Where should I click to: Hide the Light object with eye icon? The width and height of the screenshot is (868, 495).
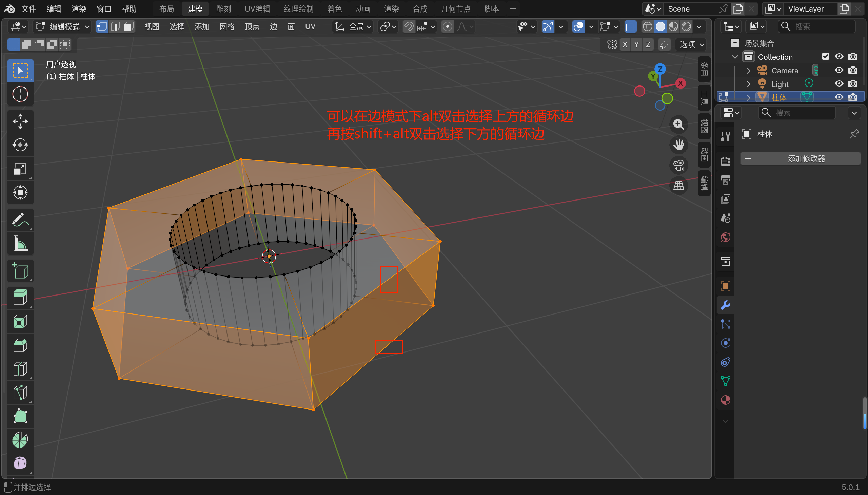[x=839, y=84]
